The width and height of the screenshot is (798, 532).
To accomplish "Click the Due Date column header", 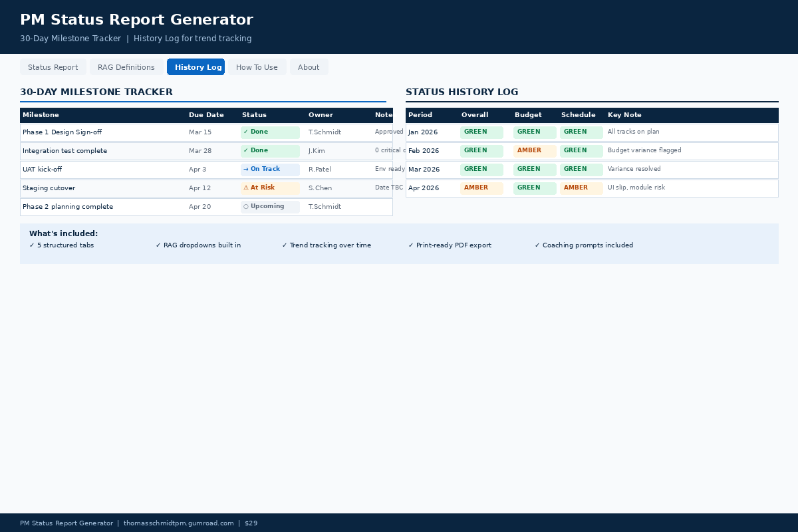I will point(206,115).
